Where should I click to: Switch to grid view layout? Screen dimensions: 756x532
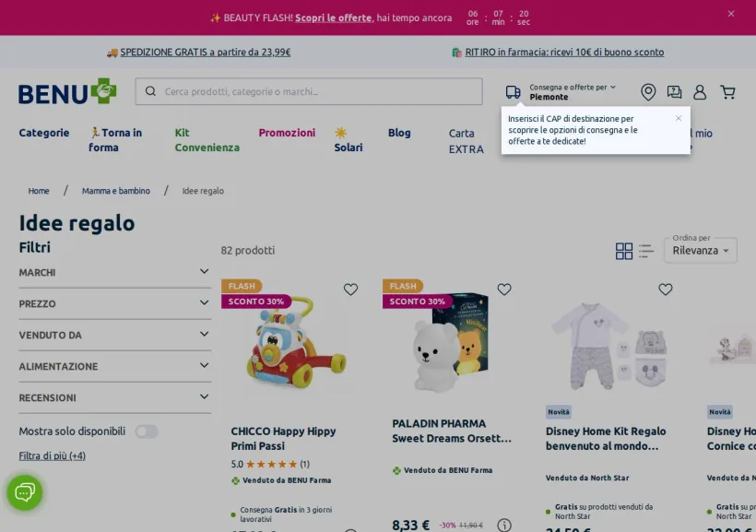click(x=624, y=251)
